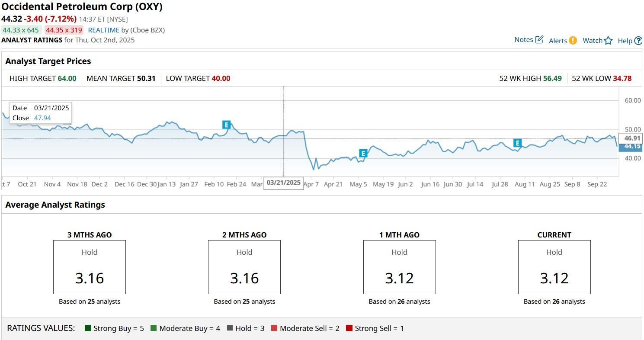Screen dimensions: 644x340
Task: Click the chart tooltip close value 47.94
Action: [42, 118]
